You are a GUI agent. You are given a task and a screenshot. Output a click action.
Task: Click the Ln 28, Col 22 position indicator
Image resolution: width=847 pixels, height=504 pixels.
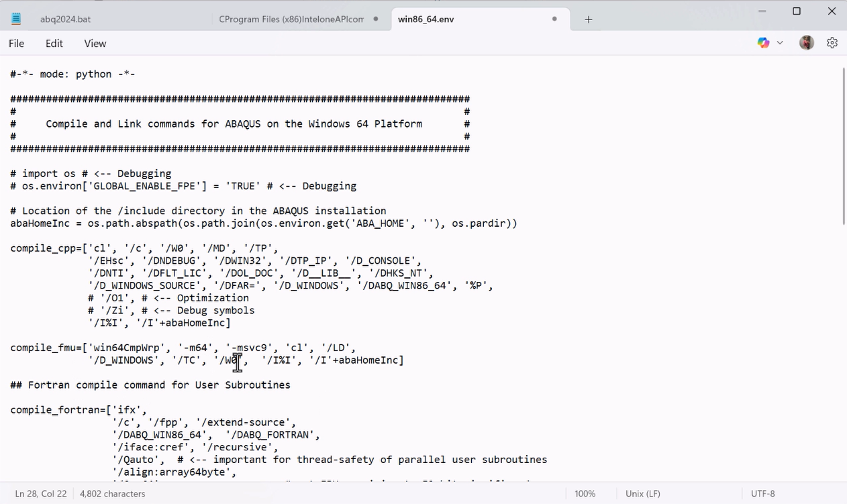tap(40, 493)
